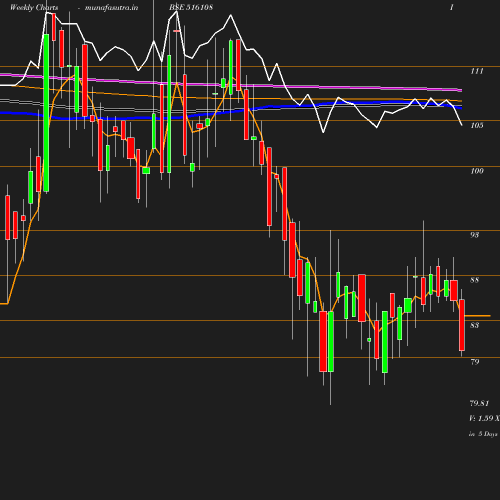Click the 'BSE 516108' ticker label
Screen dimensions: 500x500
point(191,7)
